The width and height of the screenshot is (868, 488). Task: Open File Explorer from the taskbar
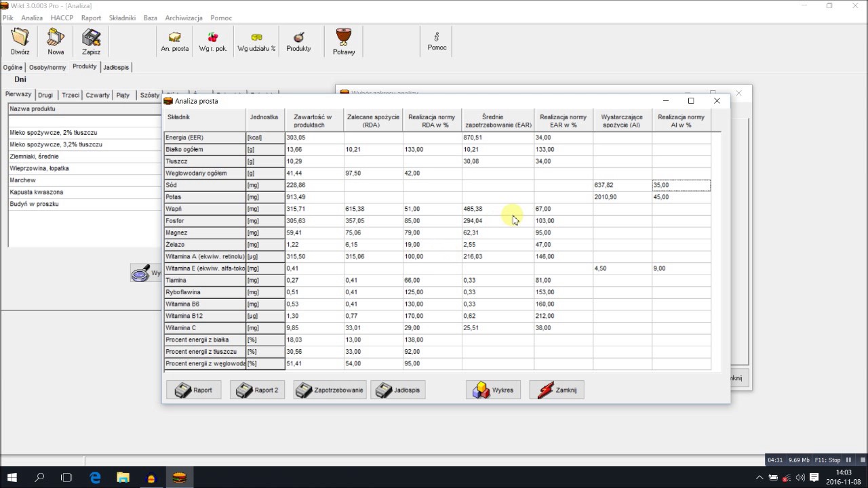tap(123, 477)
